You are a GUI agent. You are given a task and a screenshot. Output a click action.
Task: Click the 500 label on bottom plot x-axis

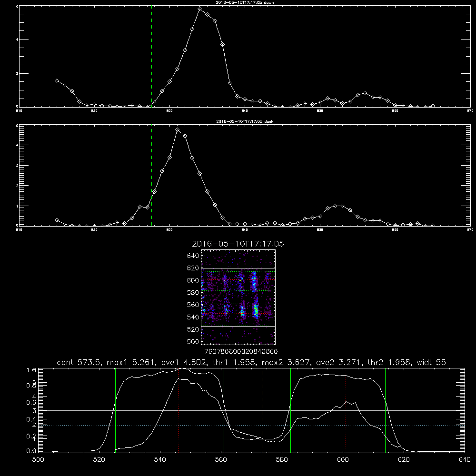pyautogui.click(x=38, y=460)
